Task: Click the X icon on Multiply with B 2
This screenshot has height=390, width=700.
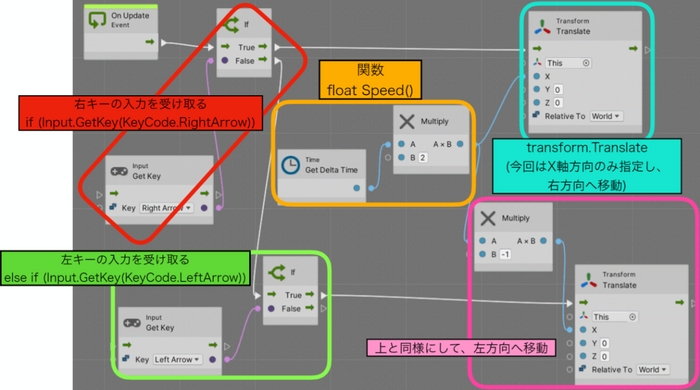Action: point(407,121)
